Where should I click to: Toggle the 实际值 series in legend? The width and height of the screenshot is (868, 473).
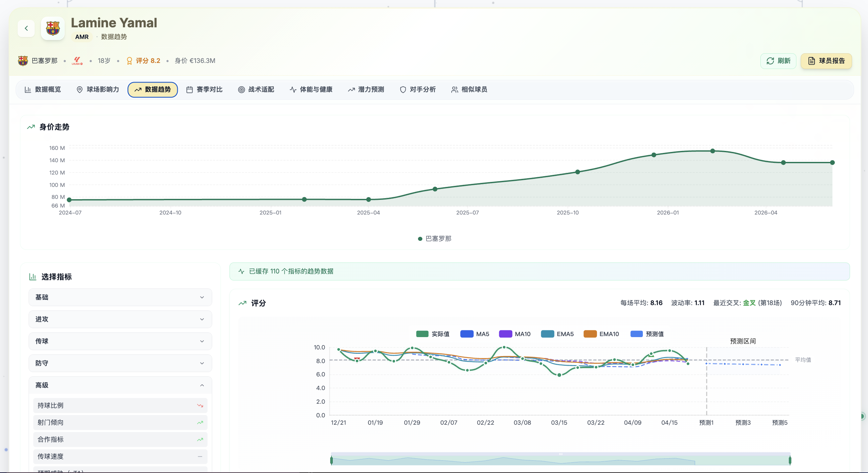(x=433, y=334)
